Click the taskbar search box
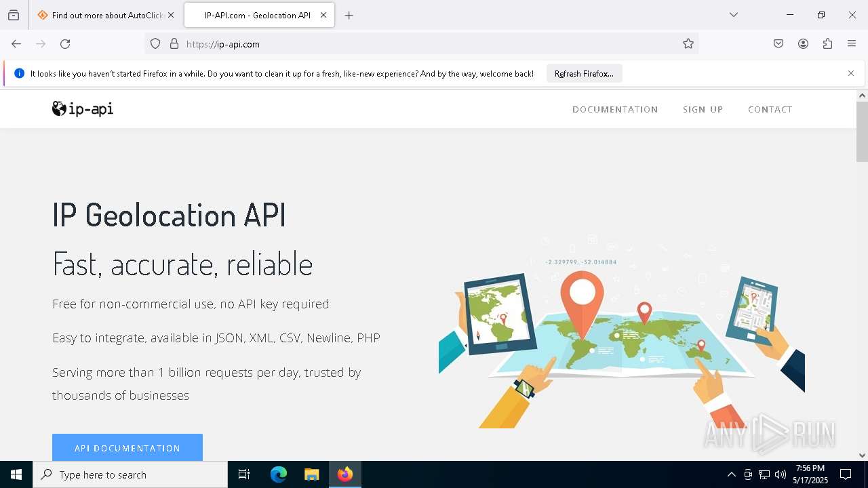This screenshot has height=488, width=868. [130, 474]
